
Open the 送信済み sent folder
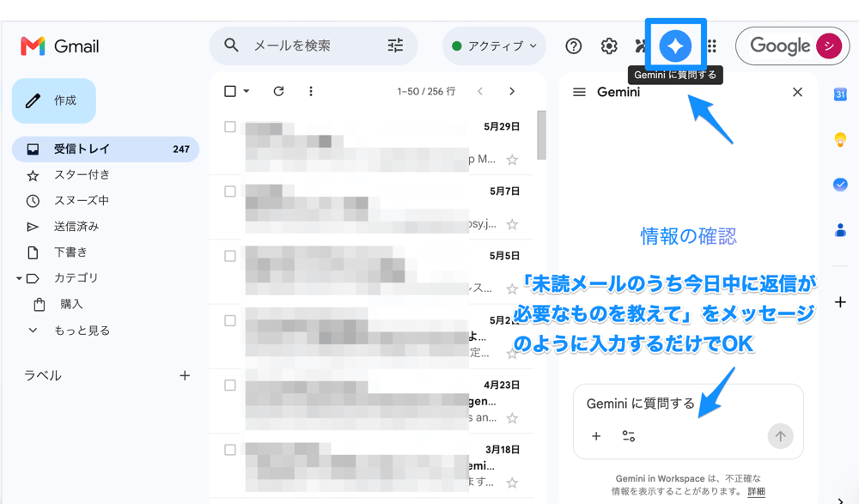point(76,227)
